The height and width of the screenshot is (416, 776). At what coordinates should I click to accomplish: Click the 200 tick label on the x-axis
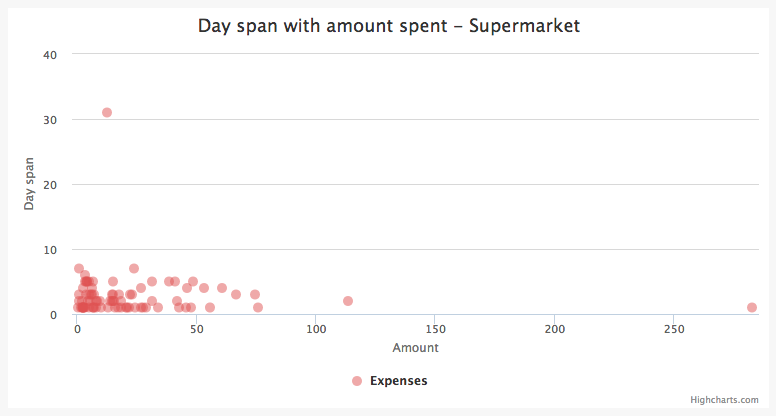tap(554, 329)
